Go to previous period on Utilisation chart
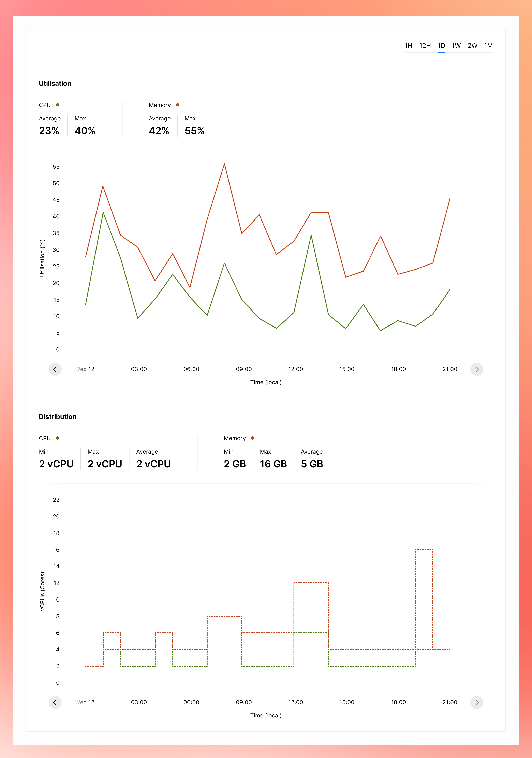This screenshot has height=758, width=532. point(55,369)
